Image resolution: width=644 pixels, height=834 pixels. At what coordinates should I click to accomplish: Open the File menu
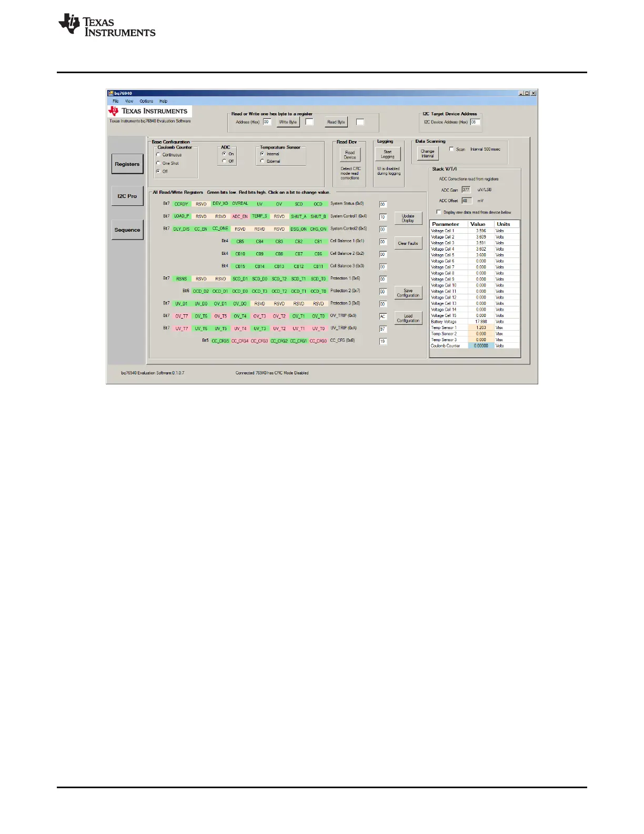coord(116,101)
